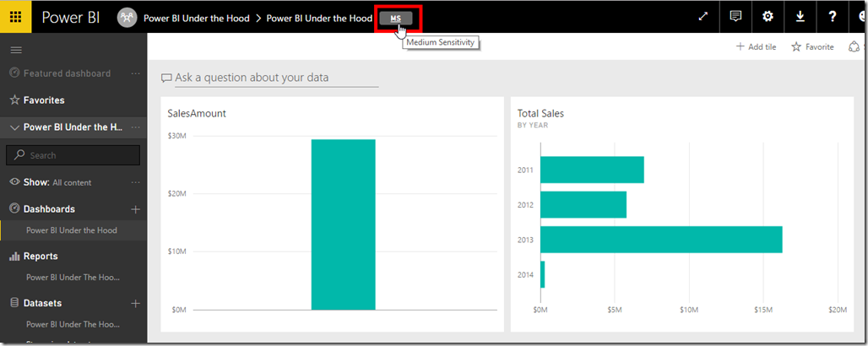Click the BY YEAR subtitle text
The width and height of the screenshot is (868, 346).
point(533,125)
